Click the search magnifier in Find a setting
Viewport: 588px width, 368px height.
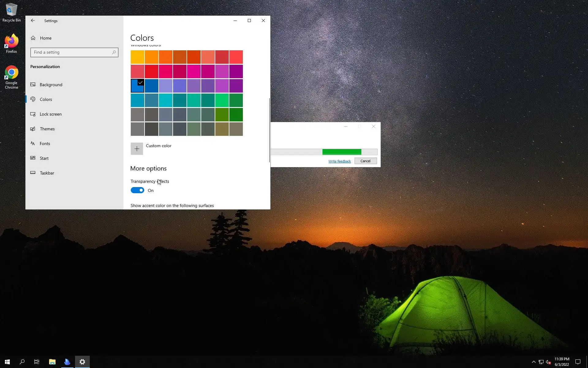(x=114, y=52)
